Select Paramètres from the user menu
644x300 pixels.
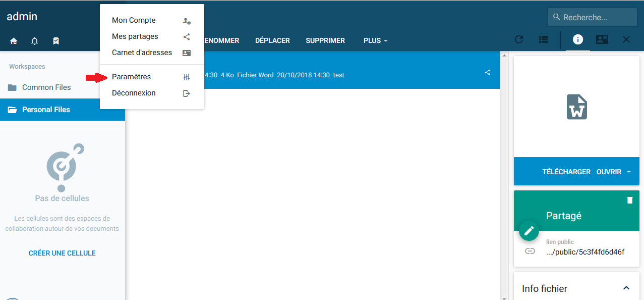click(x=131, y=77)
